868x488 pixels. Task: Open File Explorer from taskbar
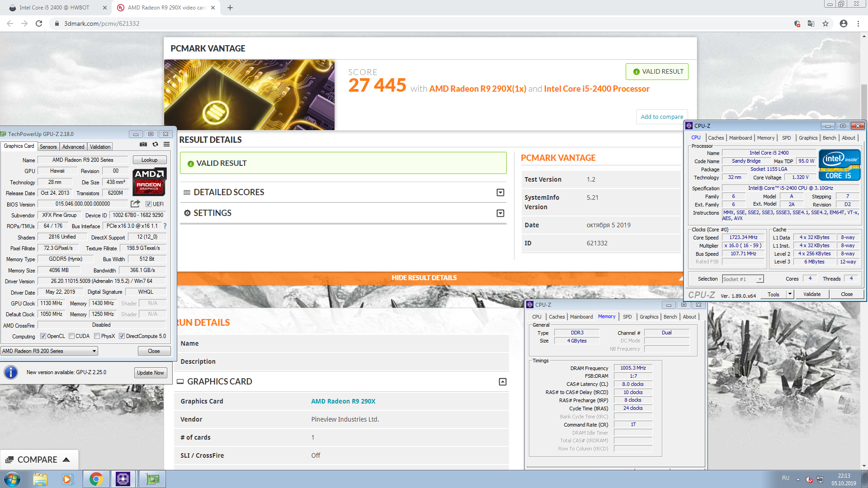coord(40,479)
